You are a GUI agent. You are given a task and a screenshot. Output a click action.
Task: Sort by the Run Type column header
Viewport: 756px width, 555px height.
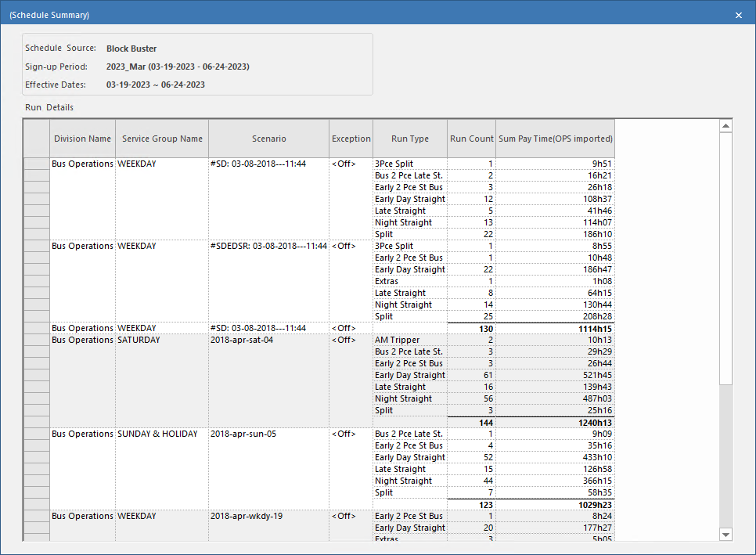410,138
